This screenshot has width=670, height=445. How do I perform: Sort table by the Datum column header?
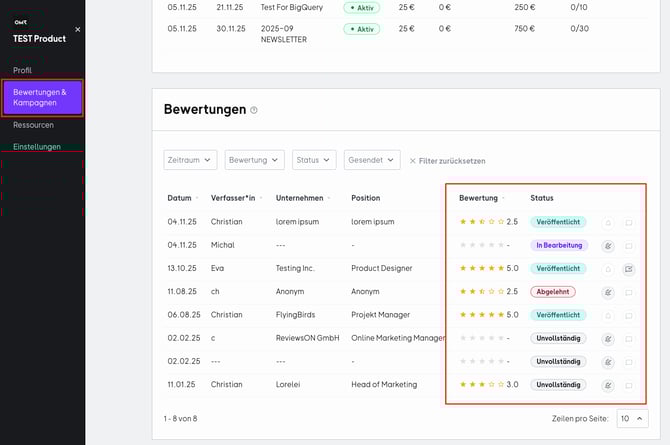click(x=181, y=198)
